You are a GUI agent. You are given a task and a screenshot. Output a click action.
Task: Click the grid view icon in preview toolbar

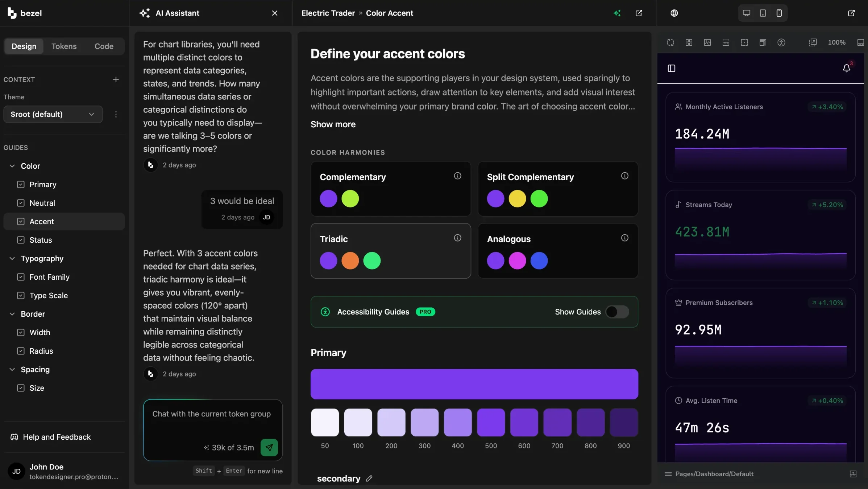pos(689,42)
